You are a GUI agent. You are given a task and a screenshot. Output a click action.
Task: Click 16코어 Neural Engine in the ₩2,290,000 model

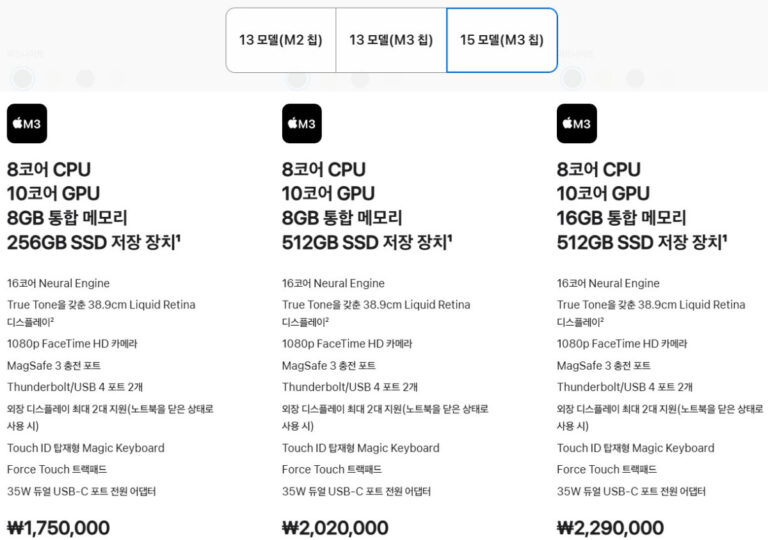click(x=608, y=283)
